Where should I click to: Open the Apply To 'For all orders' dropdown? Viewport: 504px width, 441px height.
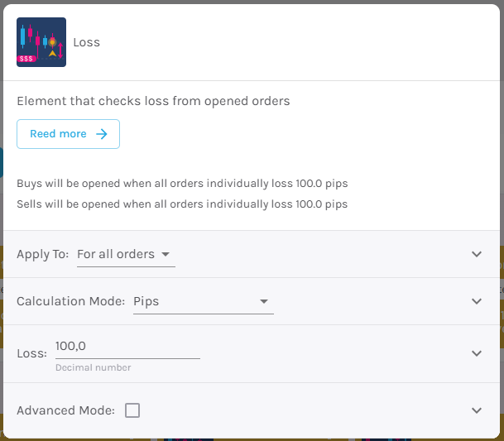click(126, 254)
